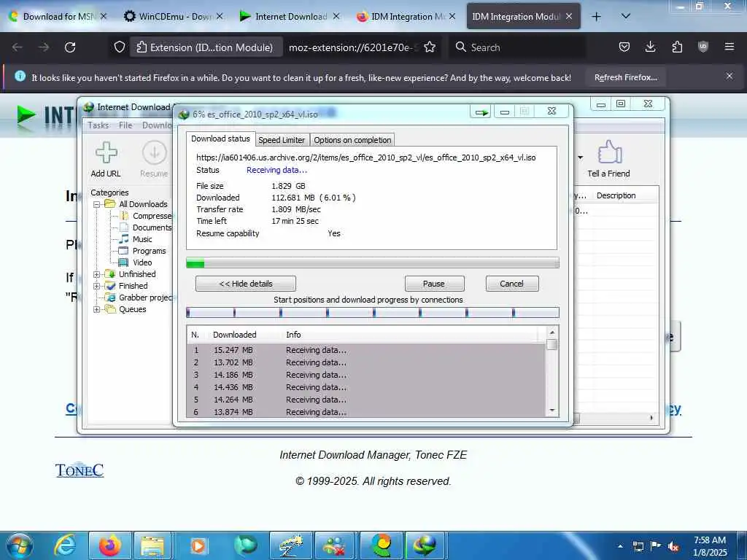Switch to the Speed Limiter tab
The image size is (747, 560).
point(281,140)
